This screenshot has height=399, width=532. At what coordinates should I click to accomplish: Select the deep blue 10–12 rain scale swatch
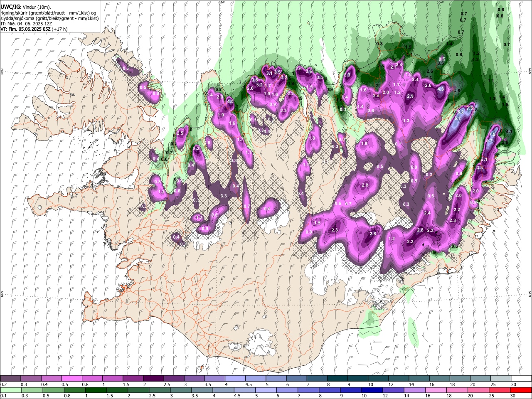(x=372, y=390)
